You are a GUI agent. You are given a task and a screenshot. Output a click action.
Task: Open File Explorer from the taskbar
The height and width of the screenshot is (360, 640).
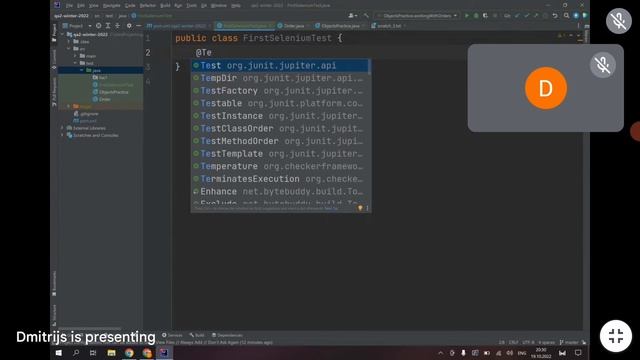coord(111,353)
